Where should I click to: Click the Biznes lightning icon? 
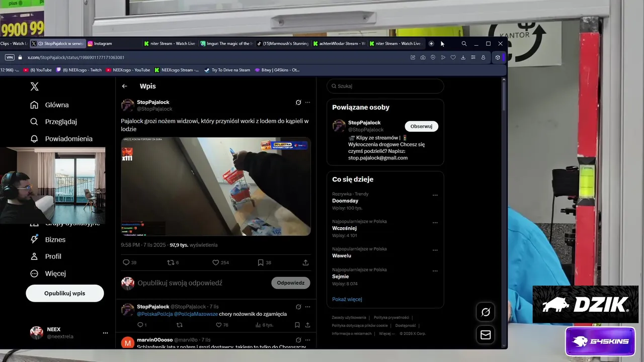(x=34, y=239)
